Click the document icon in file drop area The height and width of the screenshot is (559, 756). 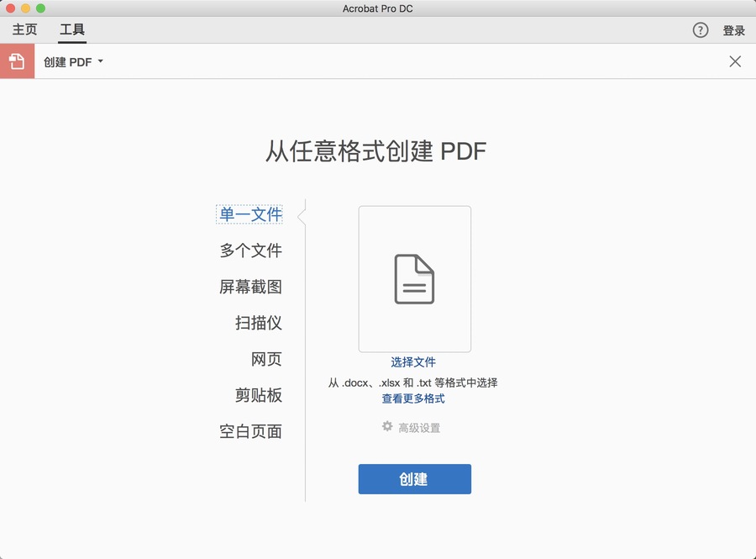[414, 279]
